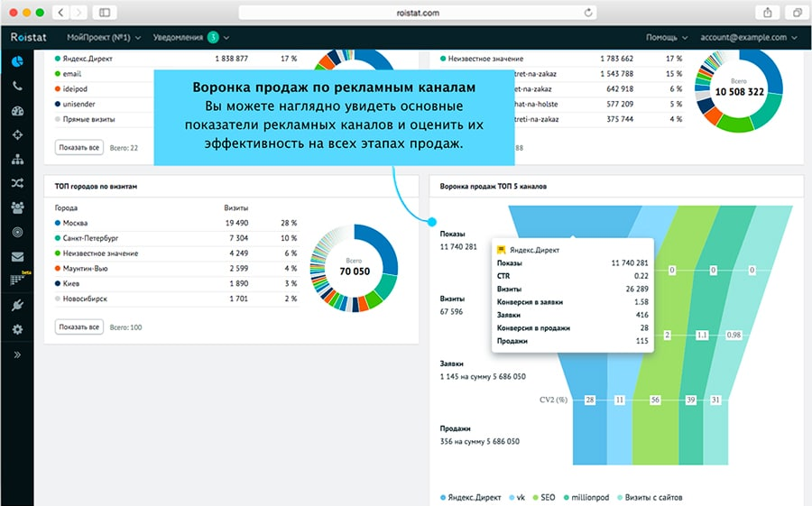Click Показать все next to Всего: 22
The image size is (812, 506).
click(79, 148)
